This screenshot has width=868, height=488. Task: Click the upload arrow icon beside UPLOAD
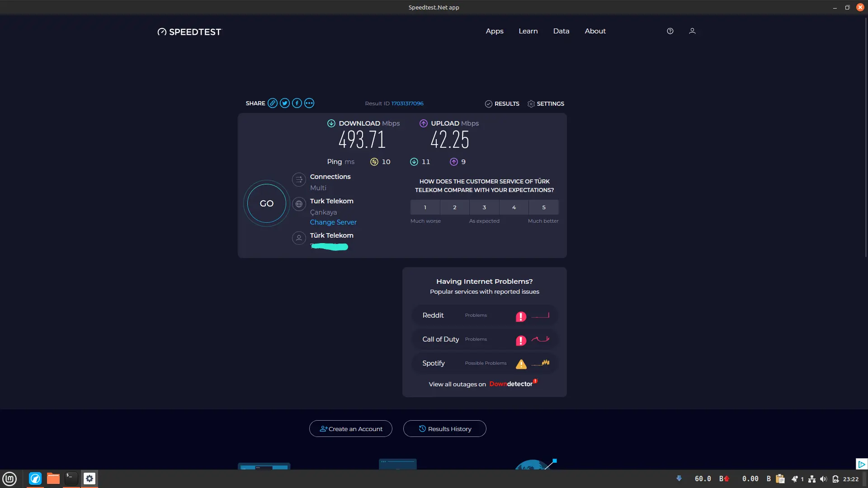tap(424, 123)
